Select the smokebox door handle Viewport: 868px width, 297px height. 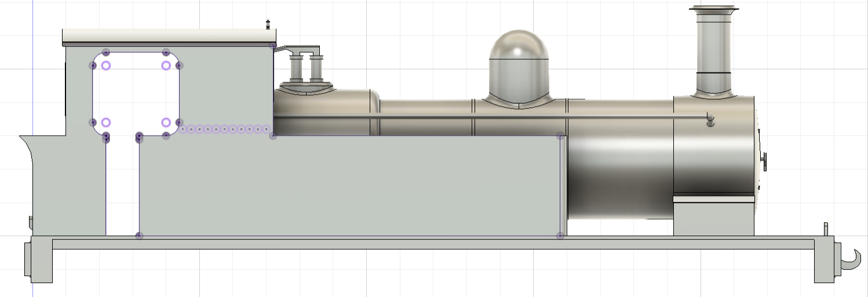pos(764,160)
